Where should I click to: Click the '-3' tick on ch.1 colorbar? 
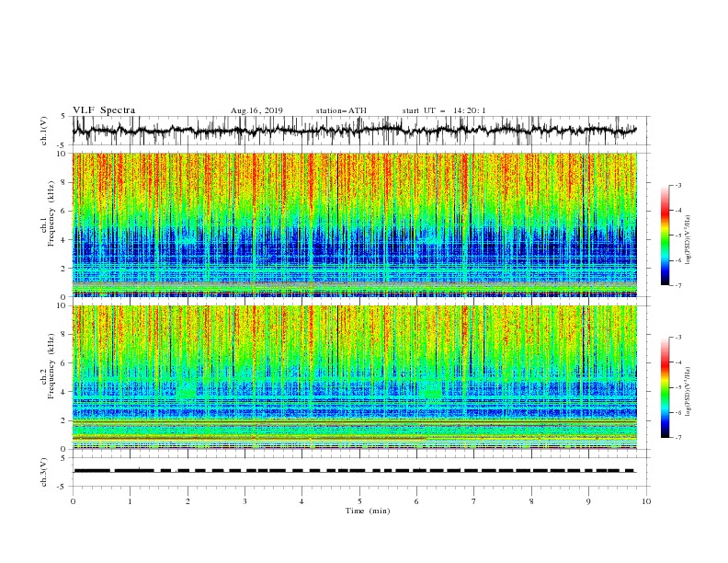[x=678, y=185]
